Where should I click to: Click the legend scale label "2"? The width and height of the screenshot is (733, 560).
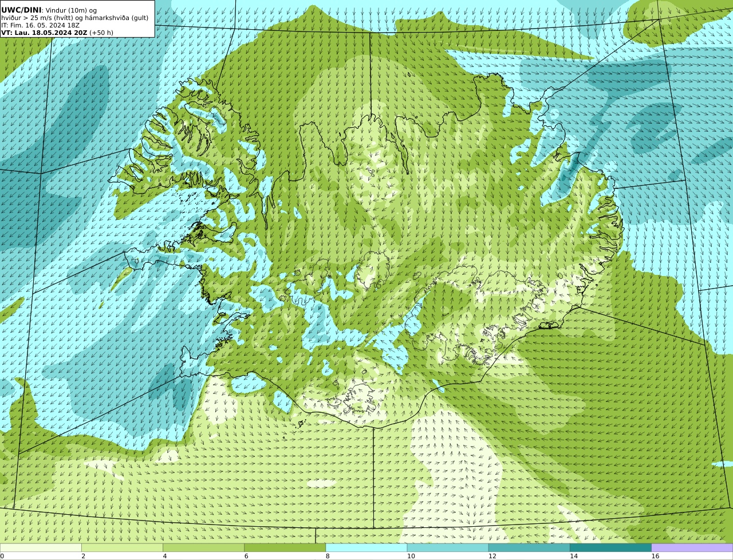84,556
